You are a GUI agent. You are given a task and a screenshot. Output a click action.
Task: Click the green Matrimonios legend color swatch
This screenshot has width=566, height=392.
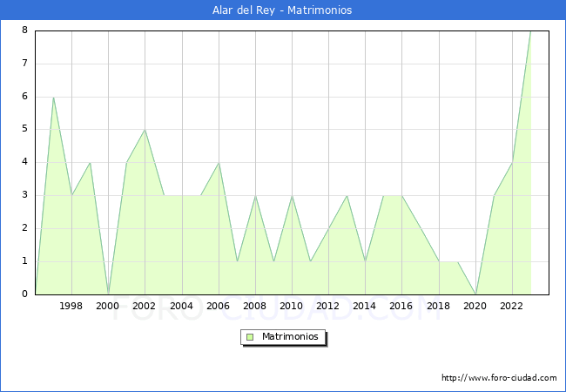tap(250, 336)
